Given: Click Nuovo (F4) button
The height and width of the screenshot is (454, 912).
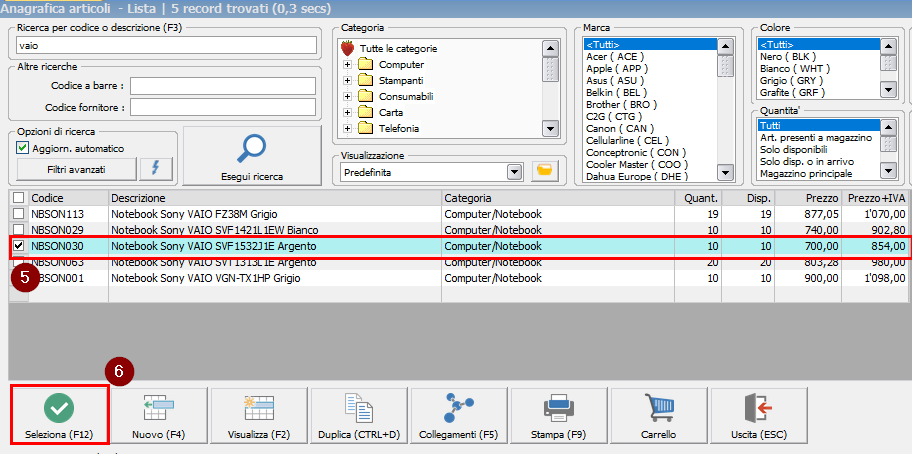Looking at the screenshot, I should [159, 416].
